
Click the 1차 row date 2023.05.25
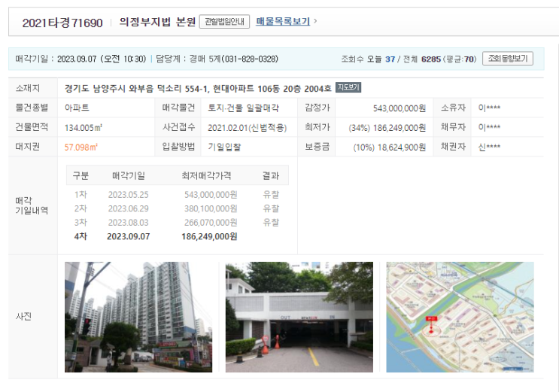[x=129, y=195]
